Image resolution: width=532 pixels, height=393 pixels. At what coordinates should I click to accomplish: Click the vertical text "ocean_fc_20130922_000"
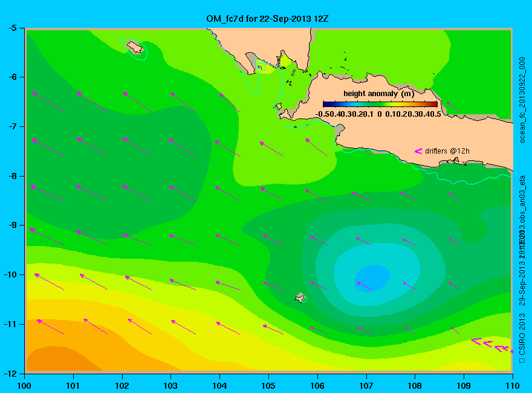click(522, 100)
